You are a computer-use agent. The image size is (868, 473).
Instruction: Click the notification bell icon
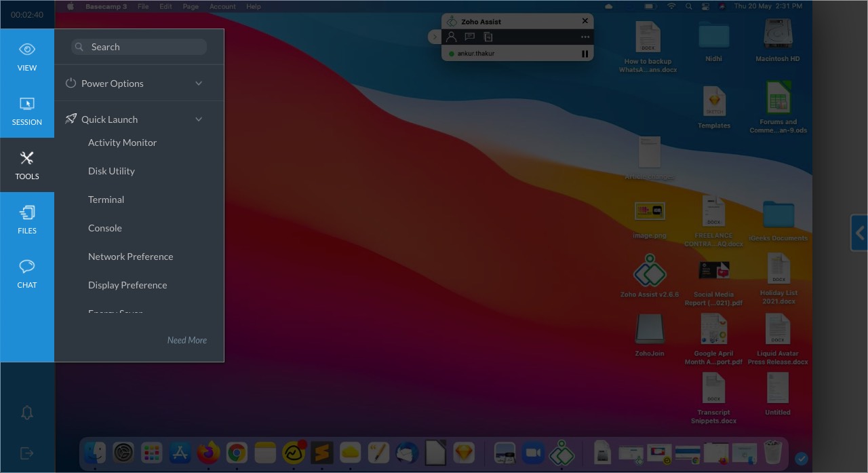27,413
